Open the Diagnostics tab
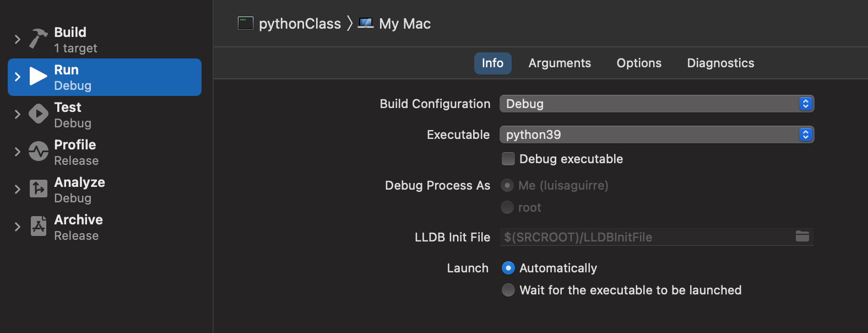The image size is (868, 333). tap(720, 63)
